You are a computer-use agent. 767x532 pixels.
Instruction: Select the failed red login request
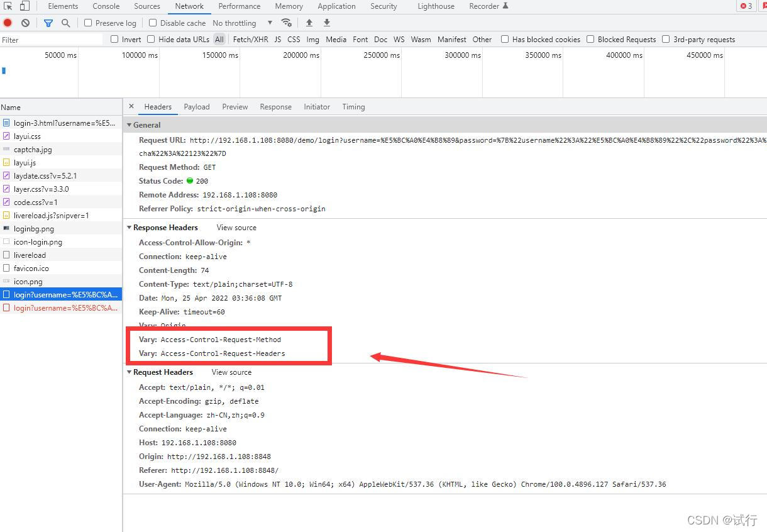point(61,308)
